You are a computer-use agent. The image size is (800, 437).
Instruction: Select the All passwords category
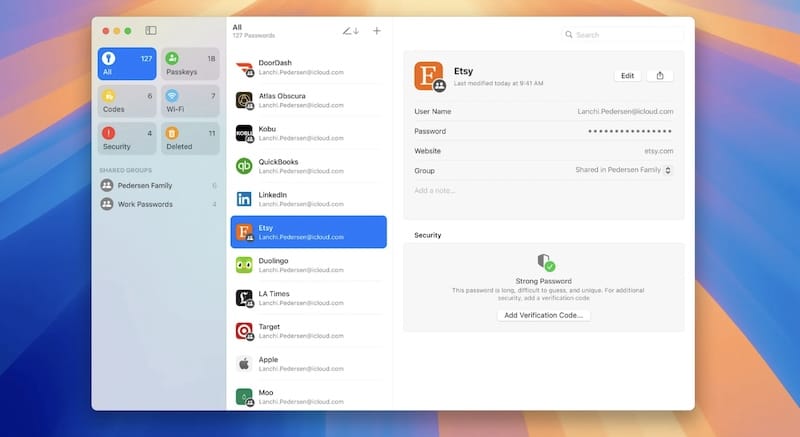click(x=127, y=64)
